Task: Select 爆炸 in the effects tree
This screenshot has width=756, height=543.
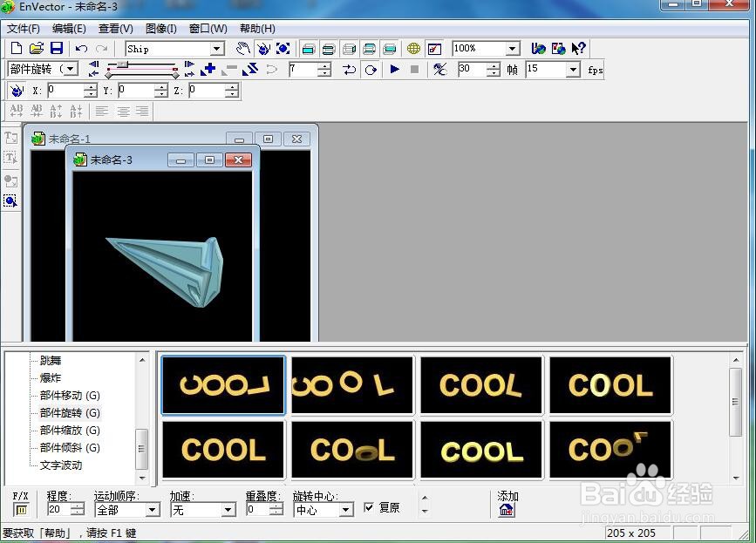Action: (x=51, y=377)
